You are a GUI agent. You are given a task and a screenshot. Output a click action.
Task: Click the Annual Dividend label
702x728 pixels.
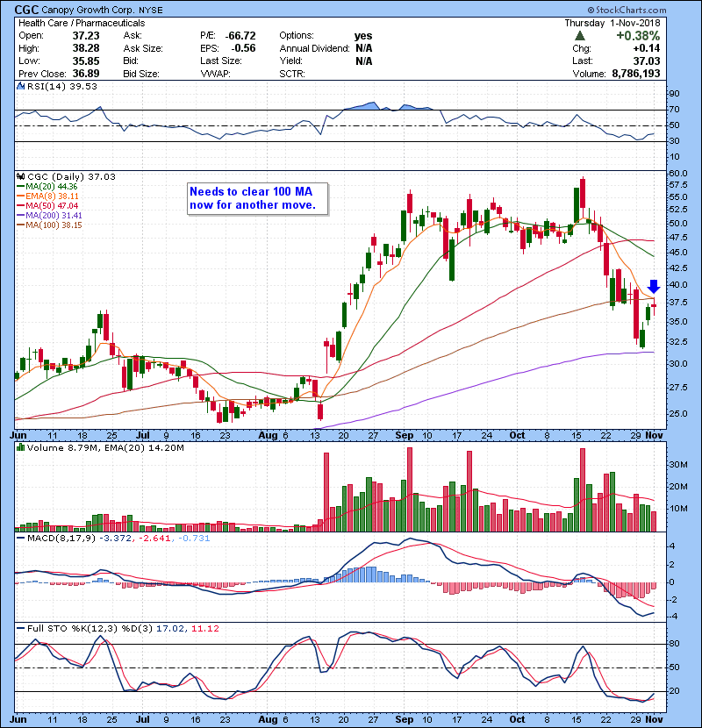click(314, 48)
